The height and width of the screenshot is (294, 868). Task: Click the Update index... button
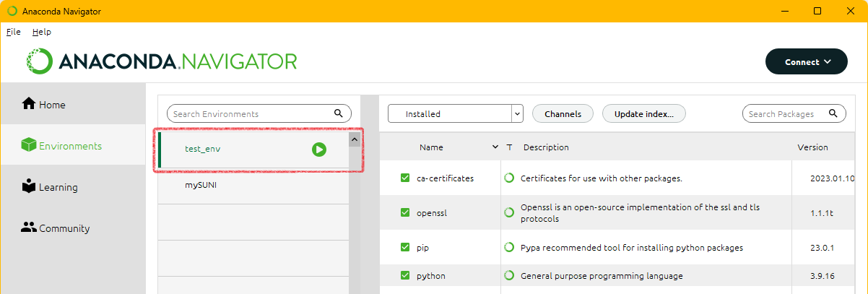click(x=643, y=113)
